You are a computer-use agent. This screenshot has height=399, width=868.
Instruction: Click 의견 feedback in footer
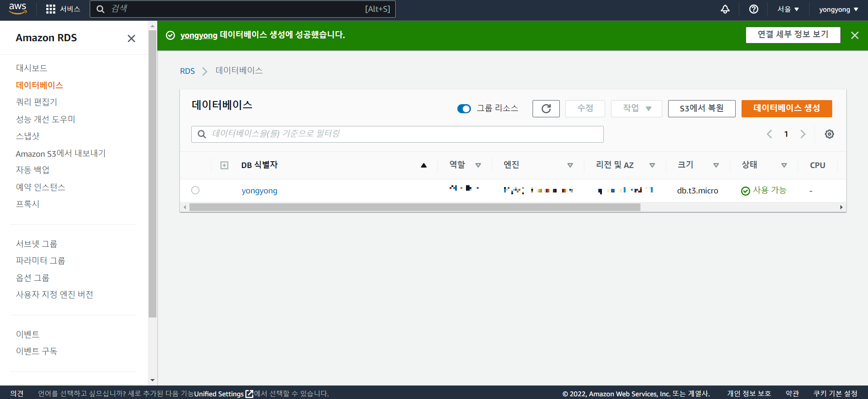tap(17, 394)
